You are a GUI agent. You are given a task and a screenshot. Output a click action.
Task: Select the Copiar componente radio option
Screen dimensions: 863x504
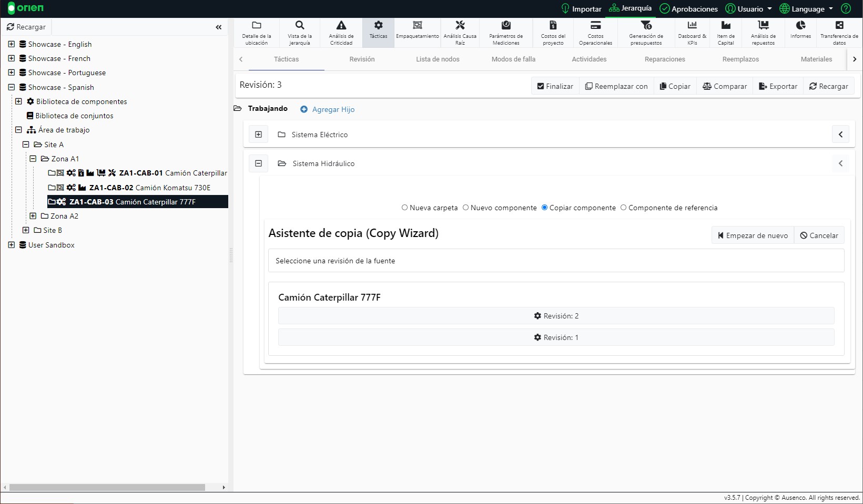click(x=545, y=208)
